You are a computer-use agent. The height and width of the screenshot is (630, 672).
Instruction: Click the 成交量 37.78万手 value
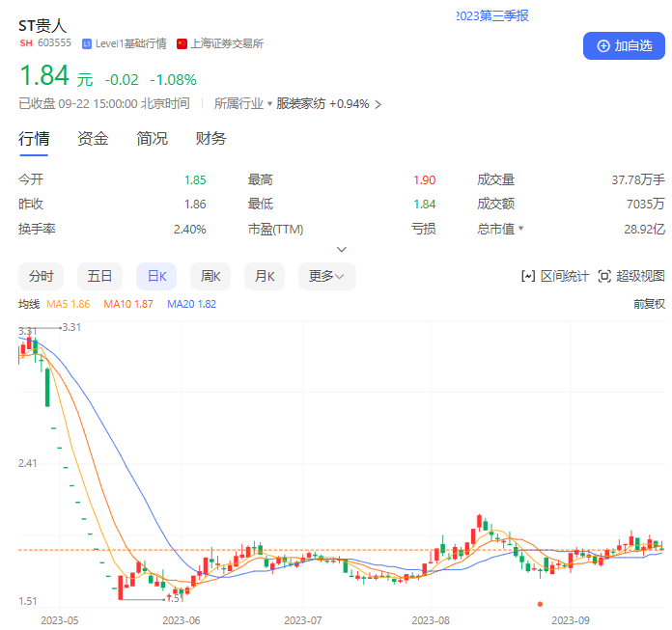638,179
